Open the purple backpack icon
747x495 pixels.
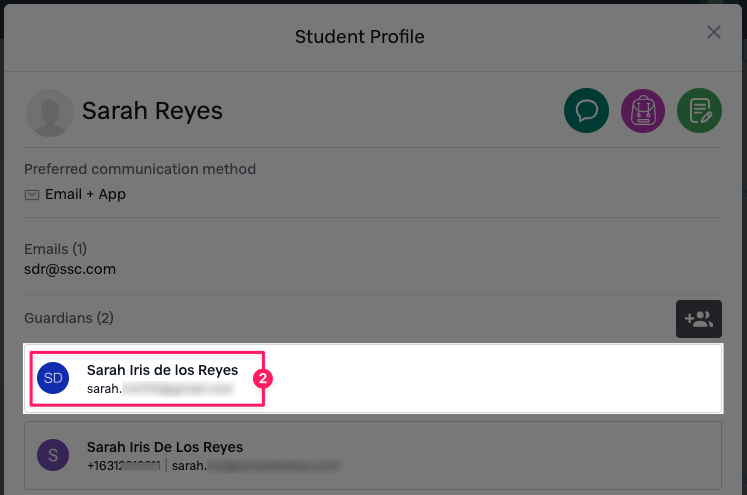point(643,110)
